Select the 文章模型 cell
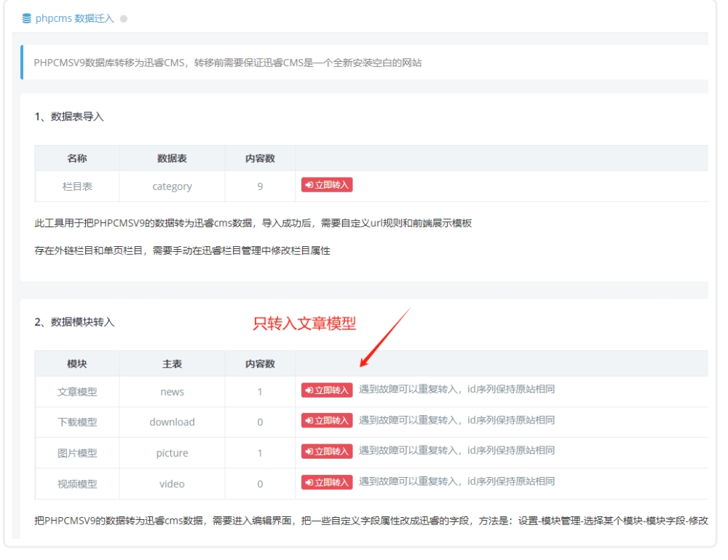The image size is (728, 560). pyautogui.click(x=77, y=392)
